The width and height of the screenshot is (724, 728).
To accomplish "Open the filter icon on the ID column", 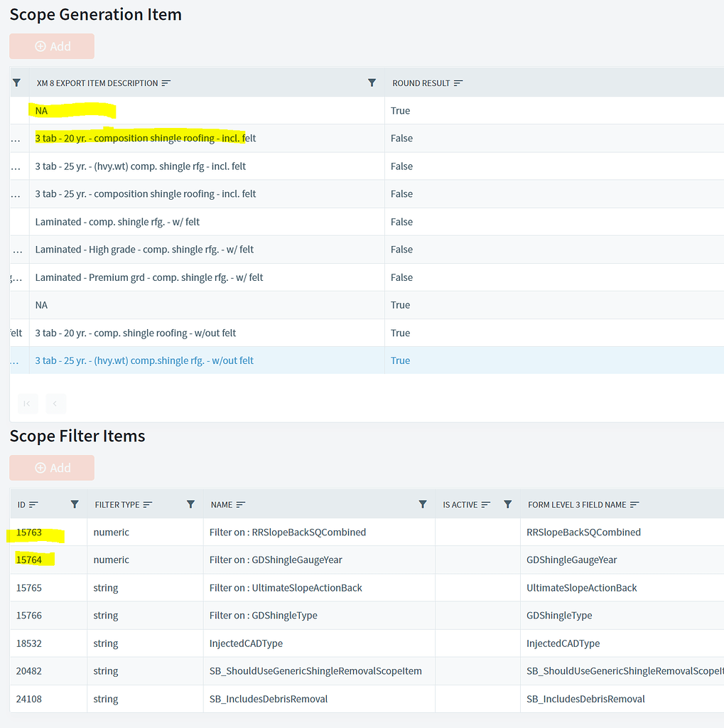I will tap(75, 504).
